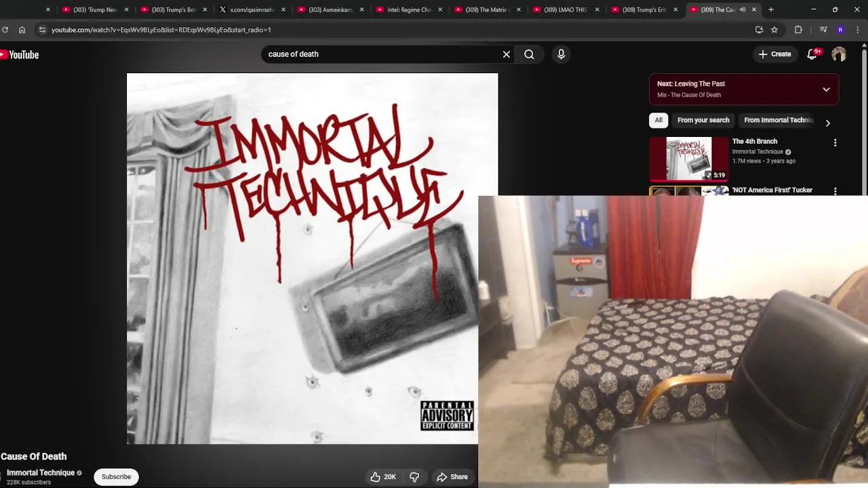Click the Cause Of Death video title
This screenshot has width=868, height=488.
tap(34, 457)
